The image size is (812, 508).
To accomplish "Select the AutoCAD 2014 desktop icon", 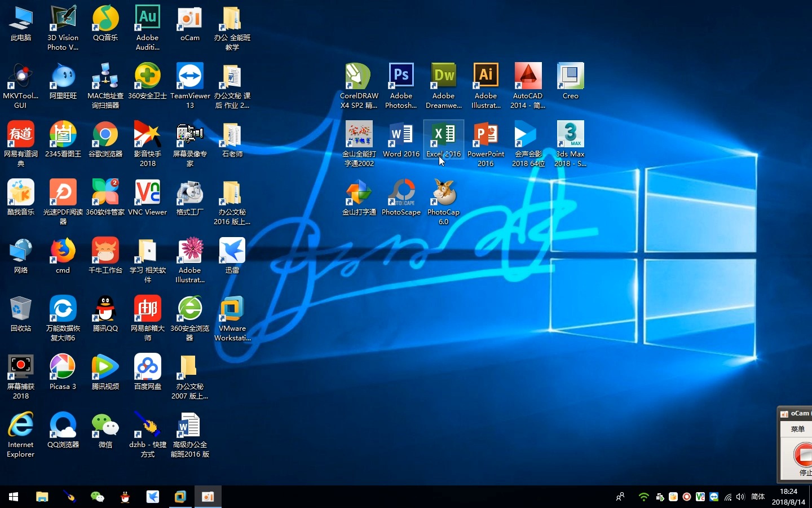I will tap(528, 86).
